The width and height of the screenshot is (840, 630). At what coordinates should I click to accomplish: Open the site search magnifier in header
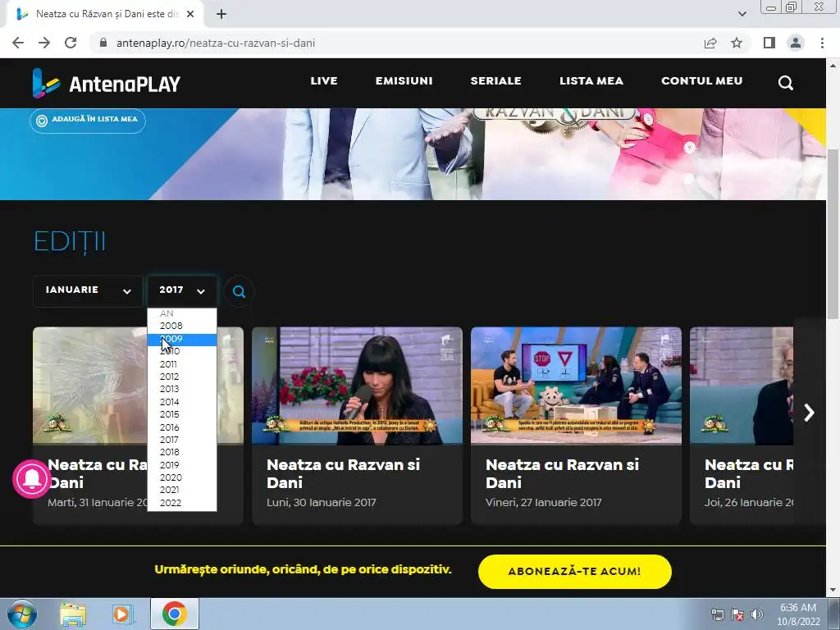785,83
